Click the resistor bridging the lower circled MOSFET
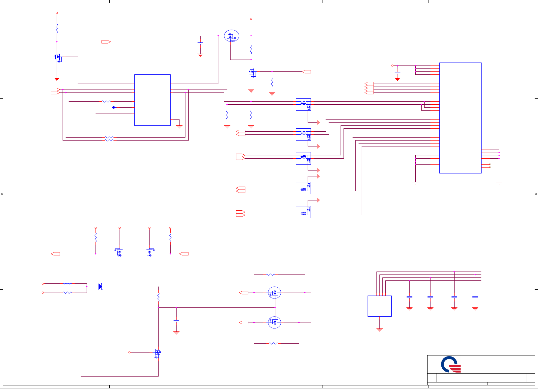 tap(273, 343)
